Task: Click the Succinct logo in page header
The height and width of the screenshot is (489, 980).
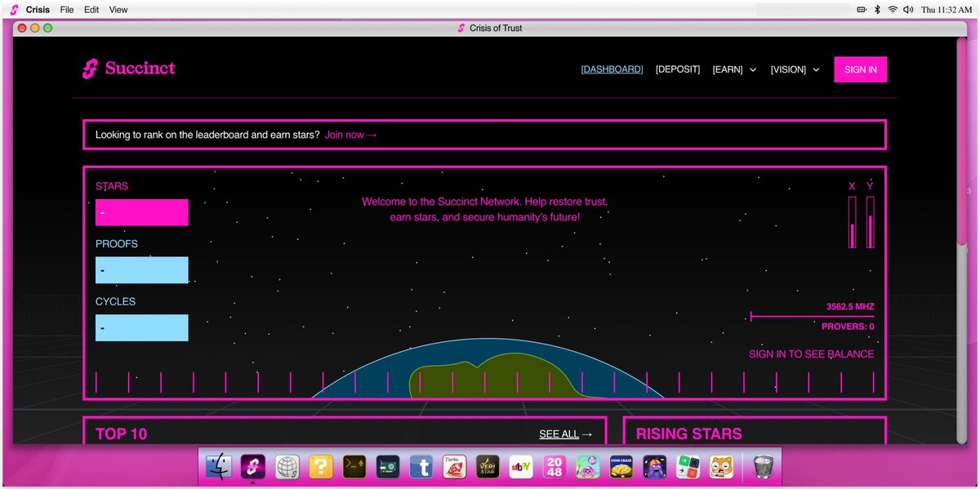Action: click(x=129, y=69)
